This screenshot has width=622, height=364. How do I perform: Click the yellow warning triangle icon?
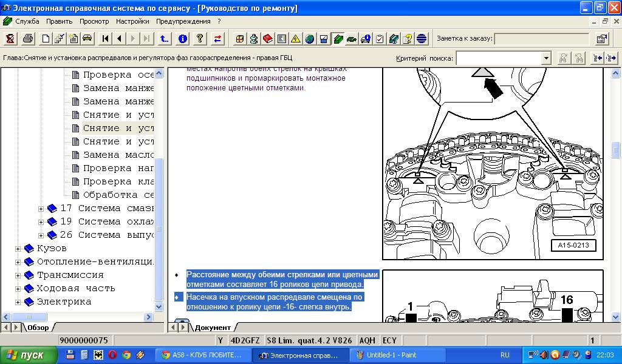coord(295,39)
